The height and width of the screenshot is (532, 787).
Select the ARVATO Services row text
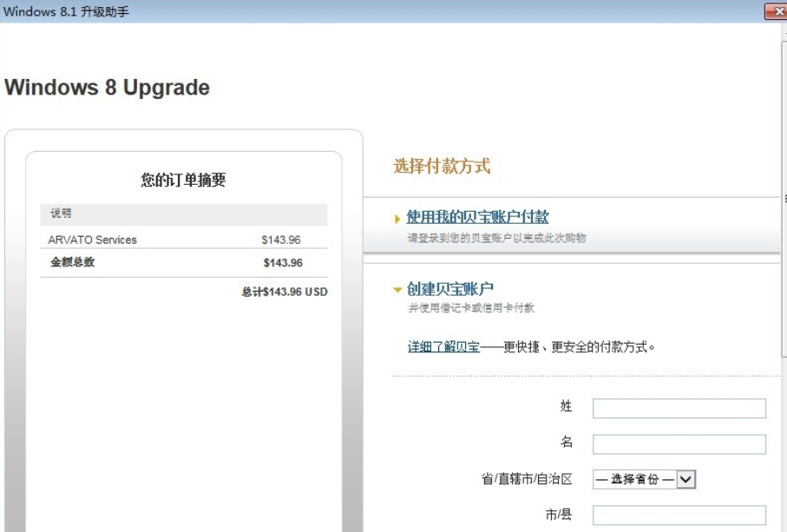tap(92, 240)
